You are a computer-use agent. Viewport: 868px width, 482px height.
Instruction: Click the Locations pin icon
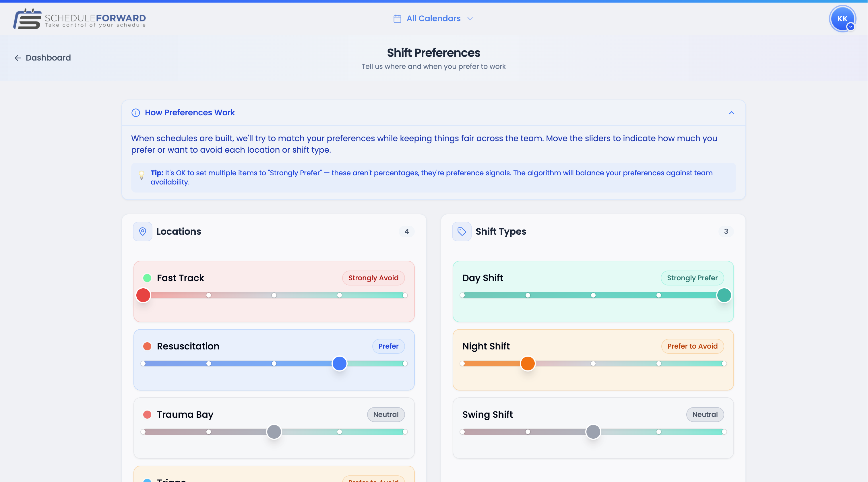pos(143,232)
